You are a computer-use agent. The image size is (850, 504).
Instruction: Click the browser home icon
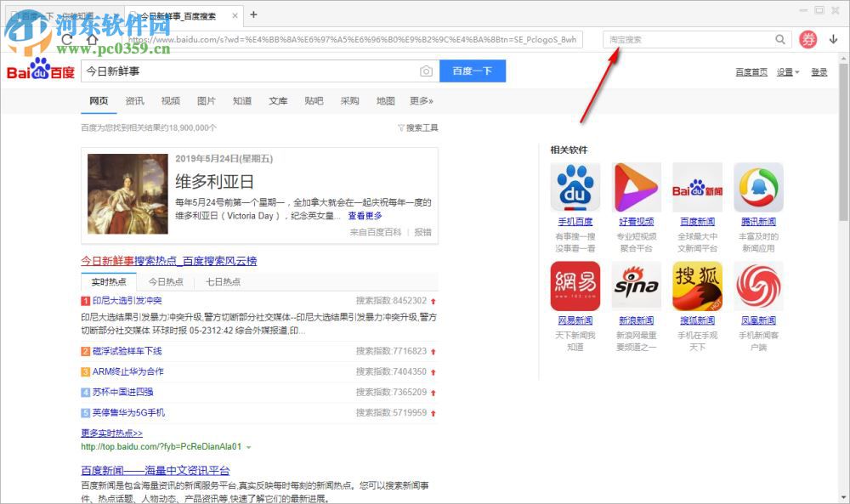point(91,39)
